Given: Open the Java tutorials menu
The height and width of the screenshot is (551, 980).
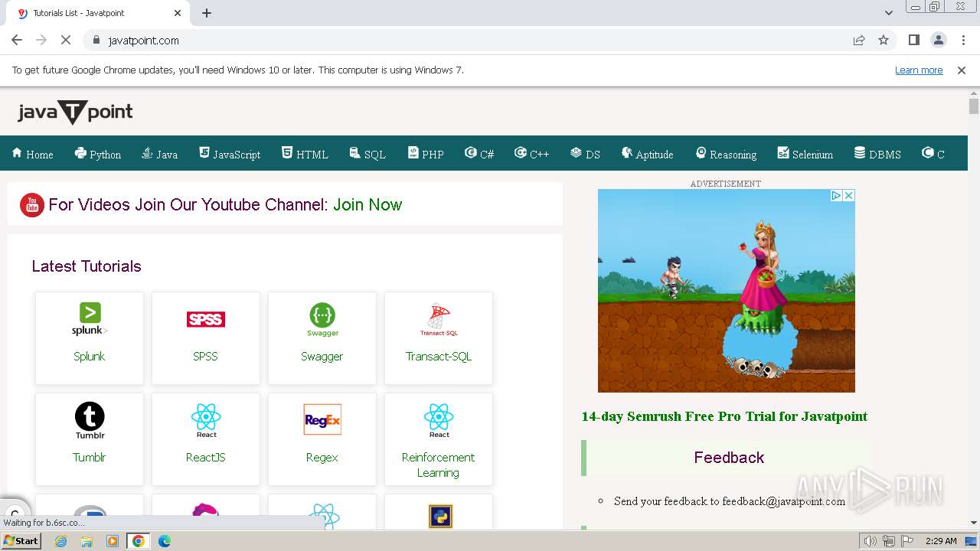Looking at the screenshot, I should click(x=160, y=154).
